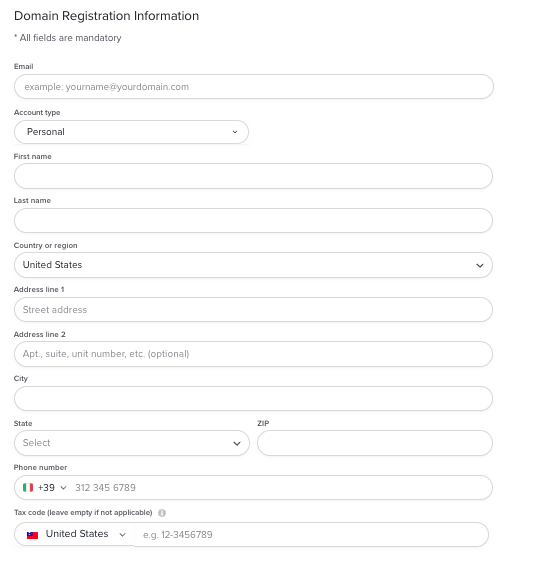
Task: Open the Country or region dropdown
Action: coord(253,265)
